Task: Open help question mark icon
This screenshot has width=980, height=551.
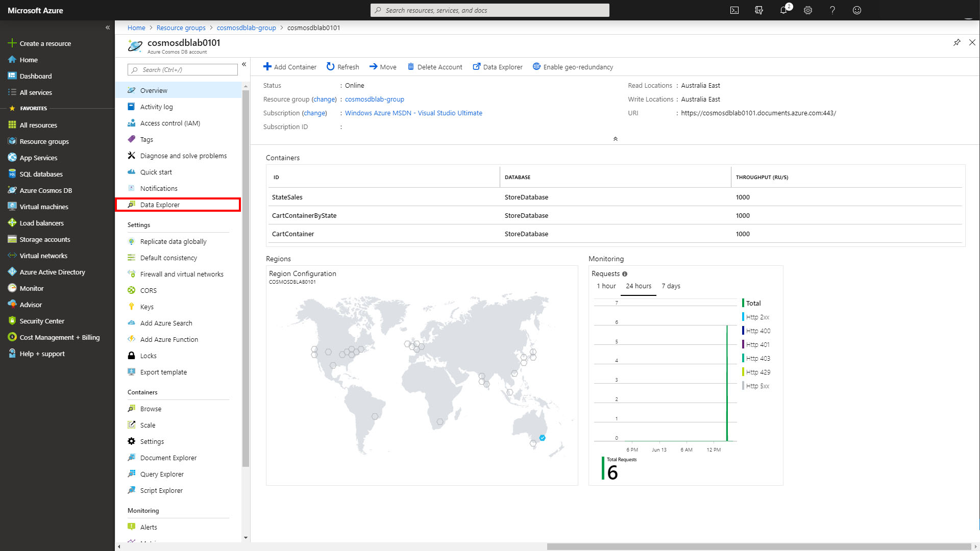Action: click(x=832, y=10)
